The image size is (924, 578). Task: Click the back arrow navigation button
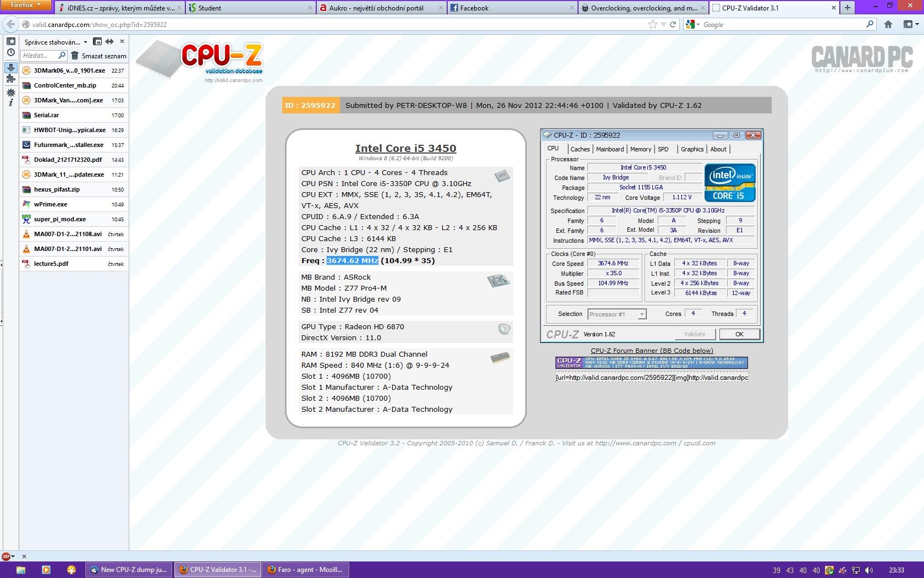(x=10, y=24)
